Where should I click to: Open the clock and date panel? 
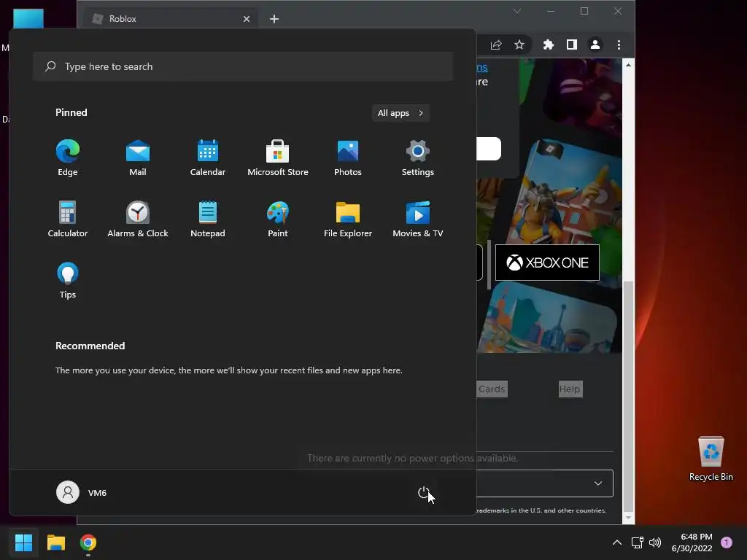pos(692,542)
